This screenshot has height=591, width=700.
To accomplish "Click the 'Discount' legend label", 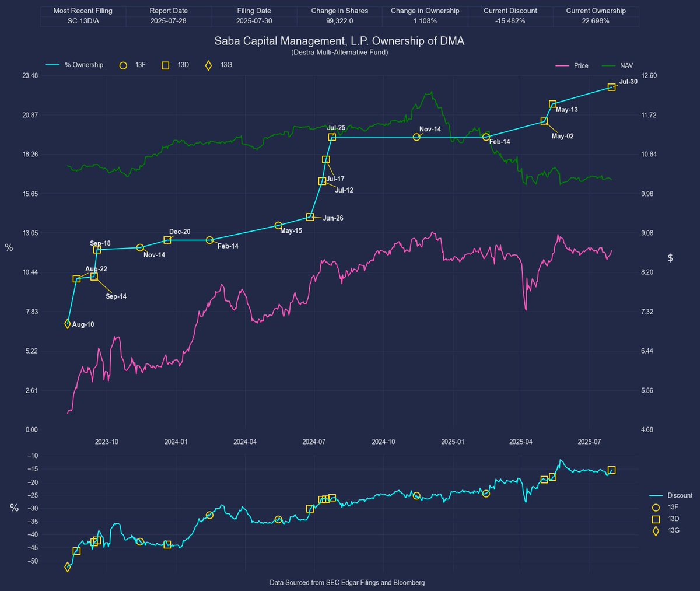I will tap(680, 496).
